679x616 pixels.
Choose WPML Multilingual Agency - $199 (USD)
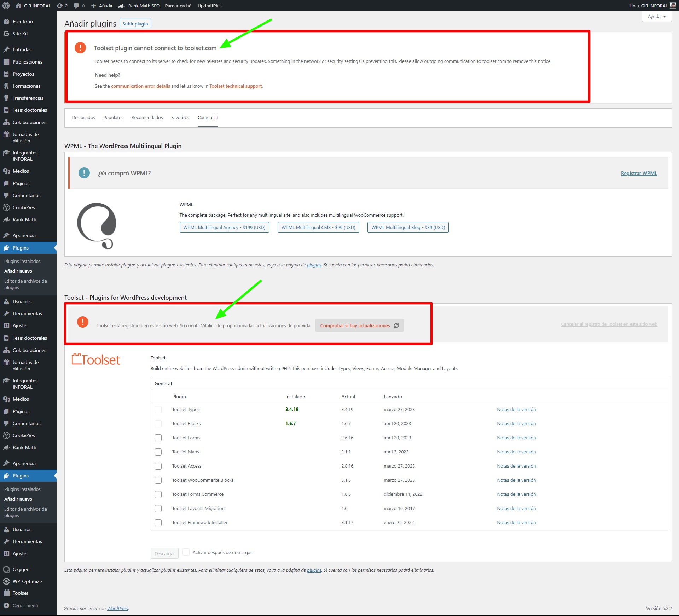[224, 227]
